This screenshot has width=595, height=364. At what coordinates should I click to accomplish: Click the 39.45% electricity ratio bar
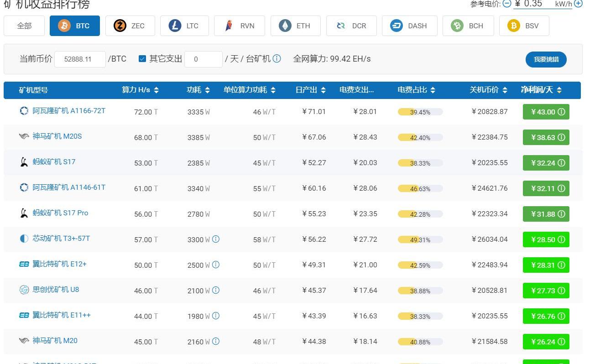[x=420, y=112]
